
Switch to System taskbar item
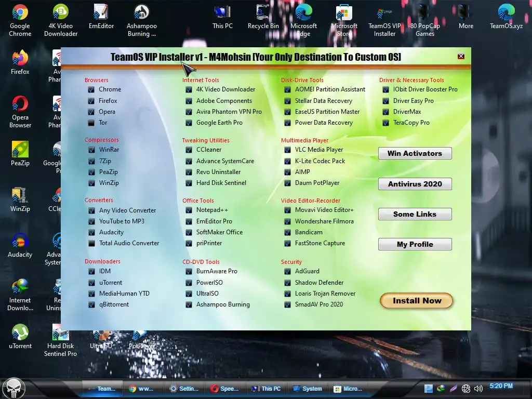[308, 389]
